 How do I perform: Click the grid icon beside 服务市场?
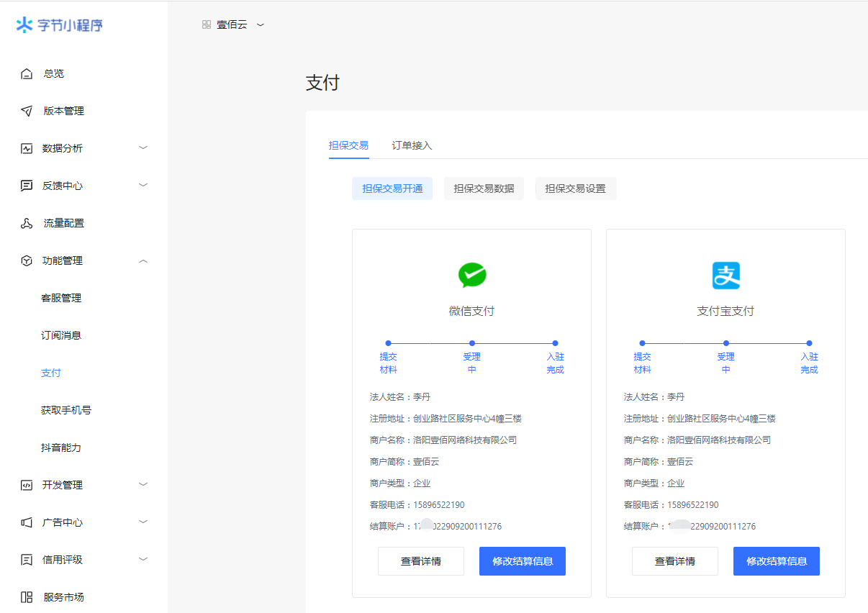27,597
